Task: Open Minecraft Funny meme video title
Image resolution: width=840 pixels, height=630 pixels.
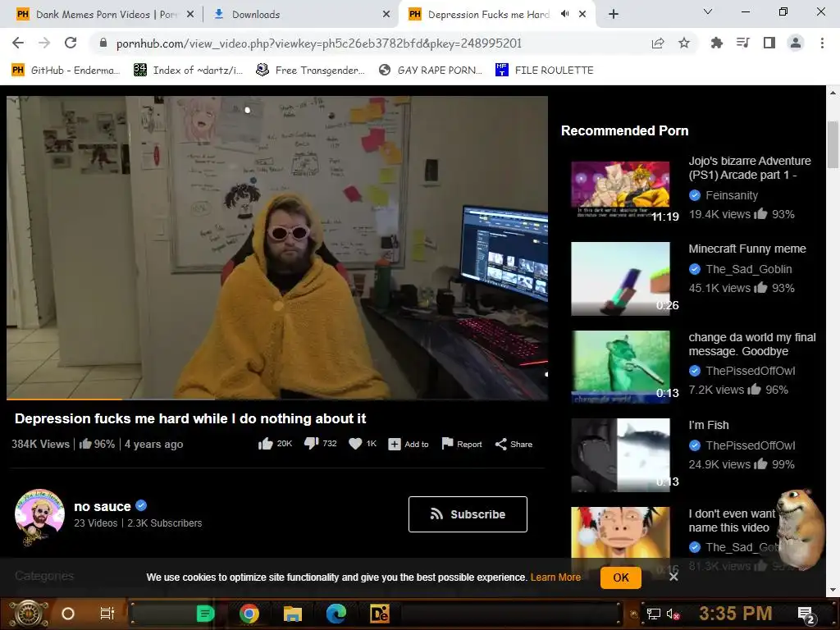Action: point(746,249)
